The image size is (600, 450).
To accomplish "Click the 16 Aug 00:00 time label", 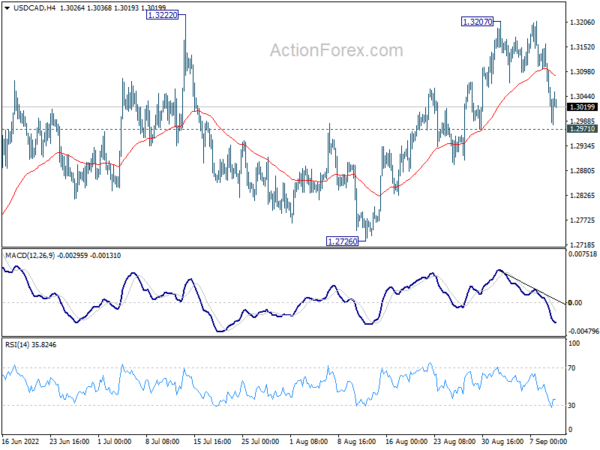I will coord(406,442).
